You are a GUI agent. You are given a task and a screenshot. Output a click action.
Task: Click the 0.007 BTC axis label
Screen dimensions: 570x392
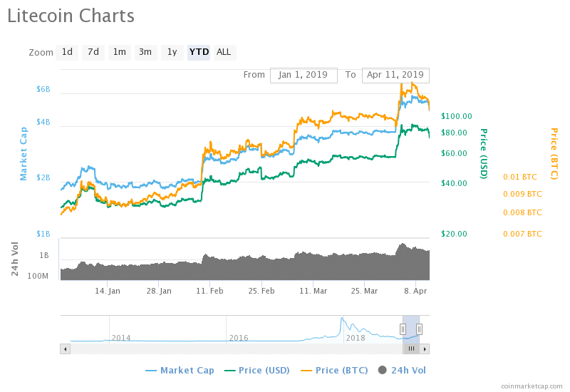(x=522, y=234)
